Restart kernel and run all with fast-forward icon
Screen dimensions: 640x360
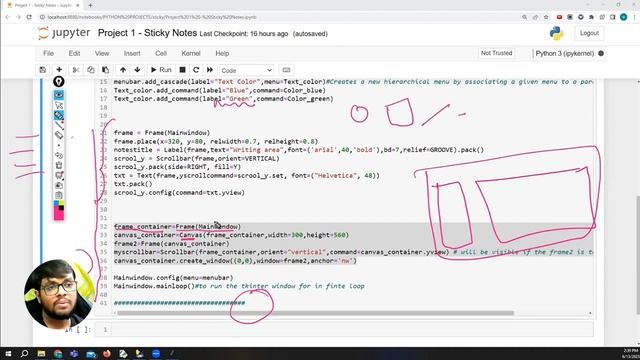pyautogui.click(x=210, y=70)
